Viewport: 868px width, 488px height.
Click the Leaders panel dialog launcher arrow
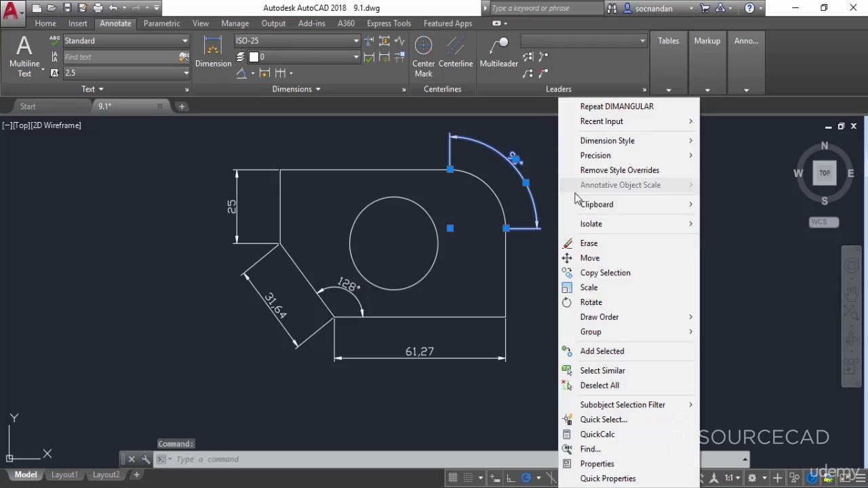(x=644, y=89)
